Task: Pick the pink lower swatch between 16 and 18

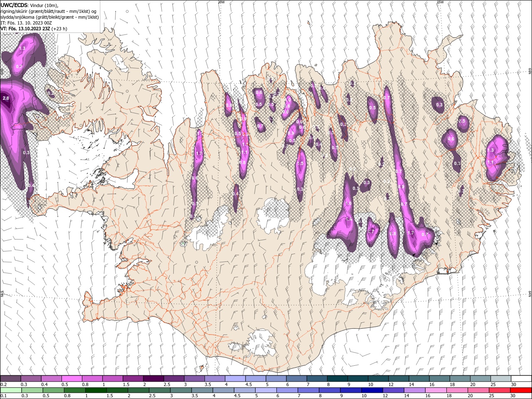Action: coord(436,390)
